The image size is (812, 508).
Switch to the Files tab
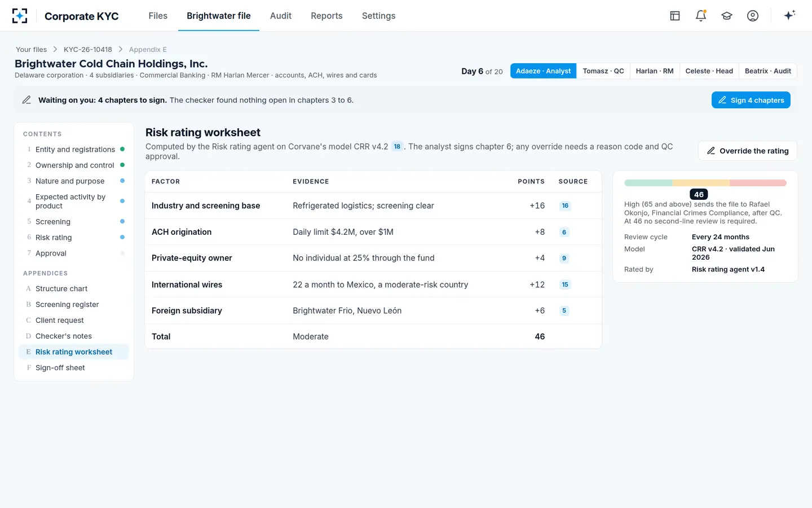tap(158, 16)
